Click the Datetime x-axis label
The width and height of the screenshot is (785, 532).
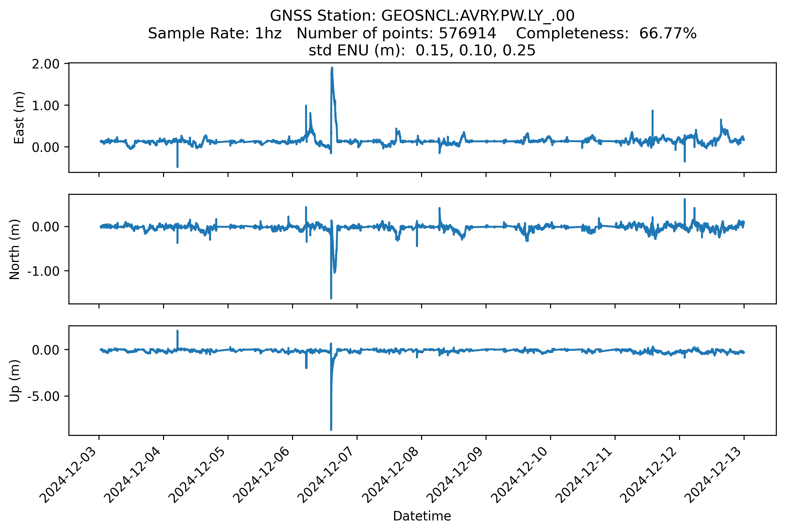(x=422, y=516)
